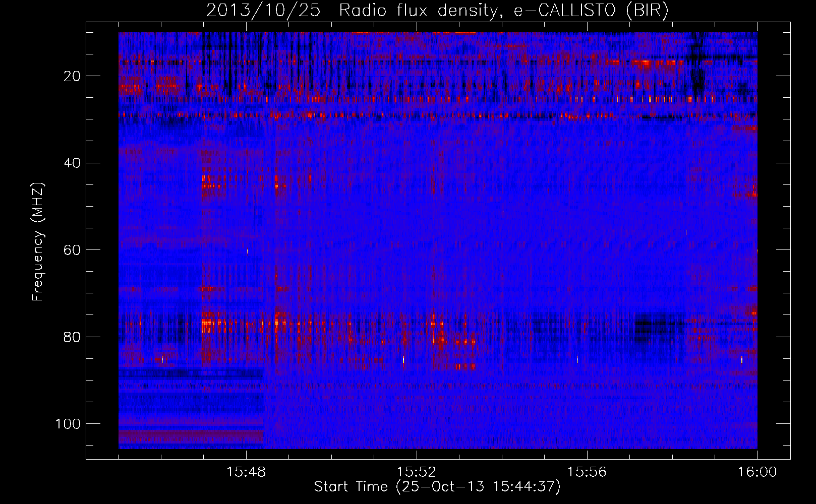Click the 20 MHz frequency tick label

pyautogui.click(x=73, y=76)
